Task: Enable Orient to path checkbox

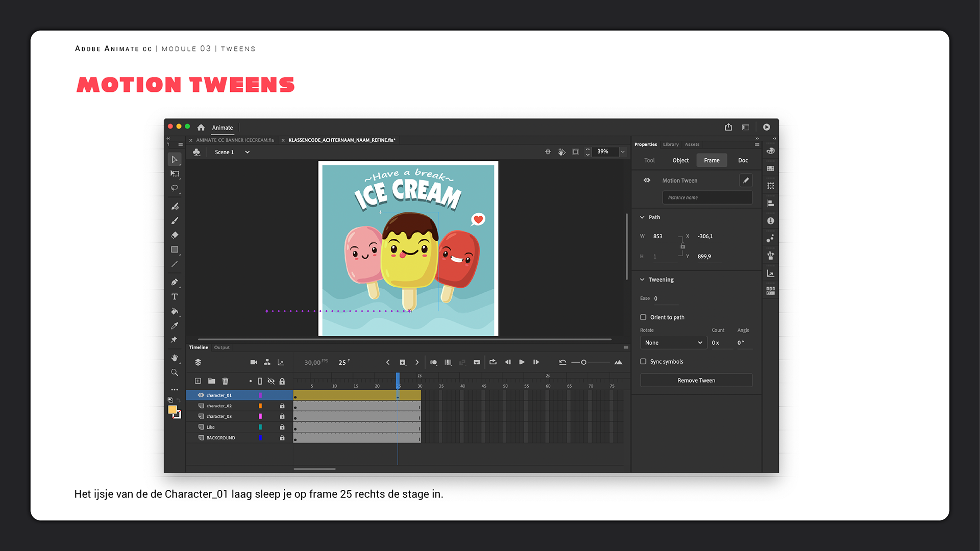Action: tap(643, 317)
